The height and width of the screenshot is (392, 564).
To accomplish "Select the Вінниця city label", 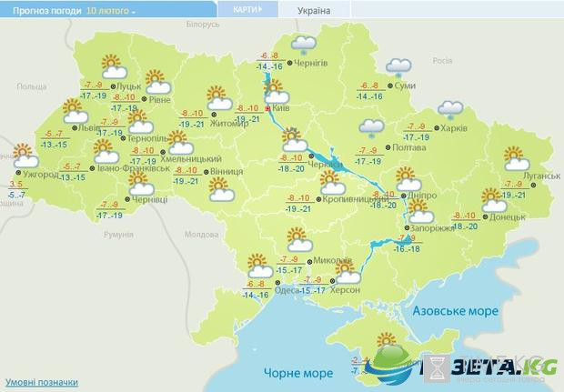I will 227,172.
